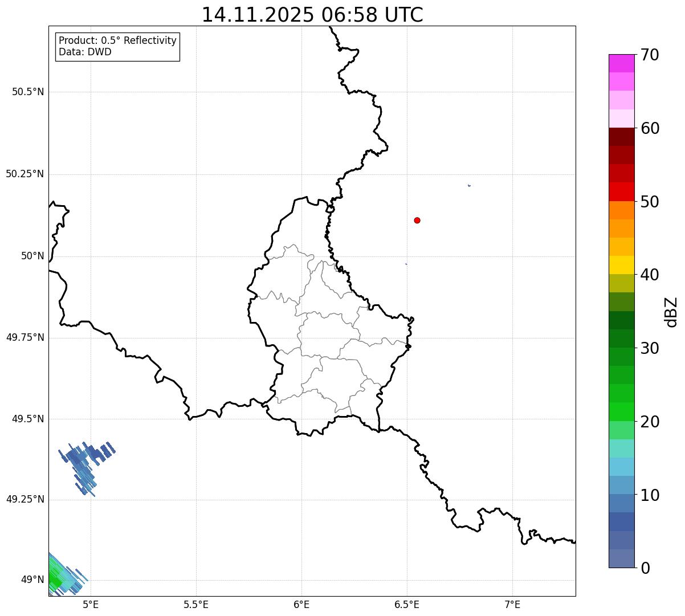The height and width of the screenshot is (616, 685).
Task: Click the dBZ colorbar axis label
Action: [x=671, y=312]
